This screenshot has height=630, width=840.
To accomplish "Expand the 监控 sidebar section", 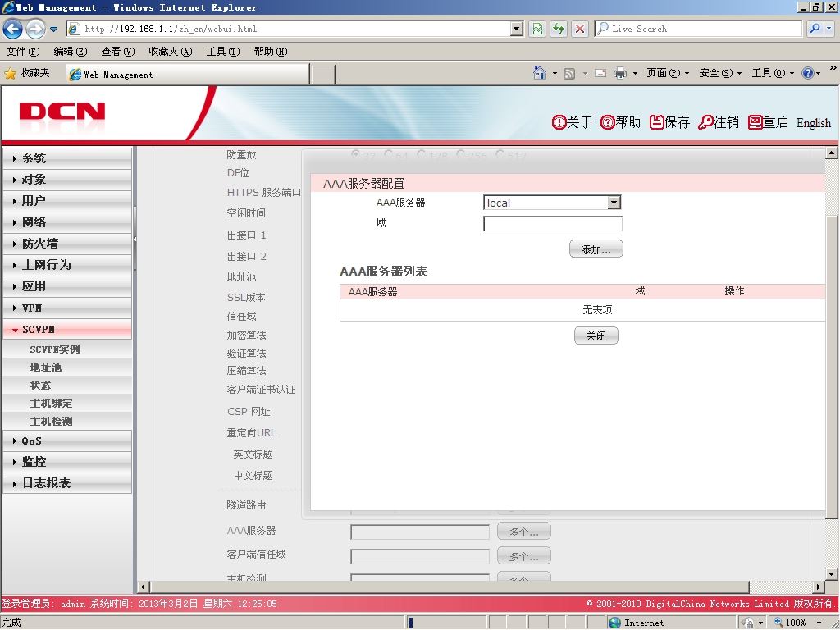I will pos(67,462).
